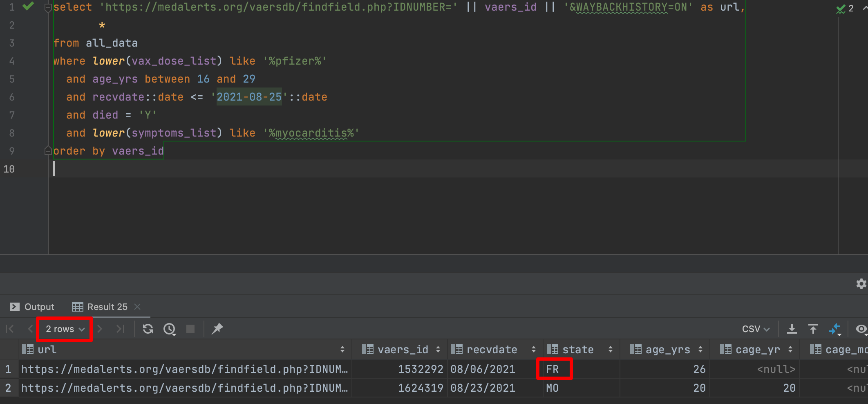Select the recvdate cell 08/23/2021

[495, 388]
